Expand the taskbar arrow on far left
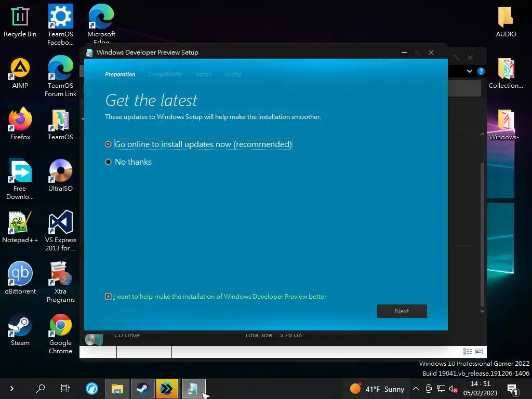 coord(12,389)
